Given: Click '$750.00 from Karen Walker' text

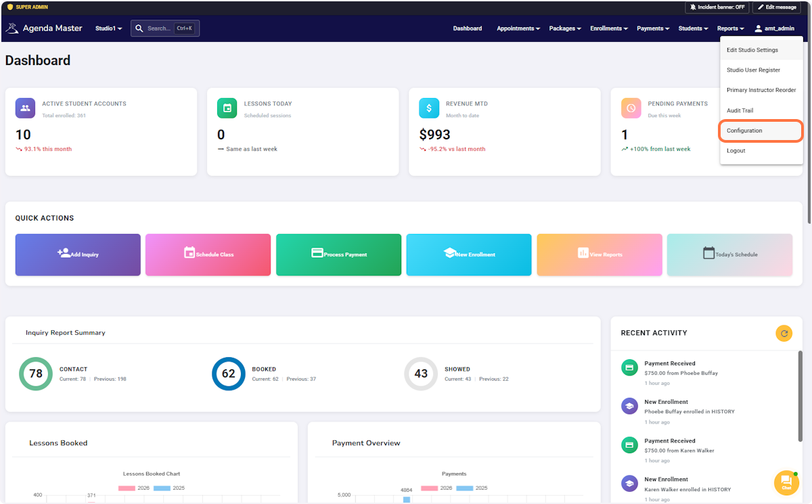Looking at the screenshot, I should coord(679,450).
